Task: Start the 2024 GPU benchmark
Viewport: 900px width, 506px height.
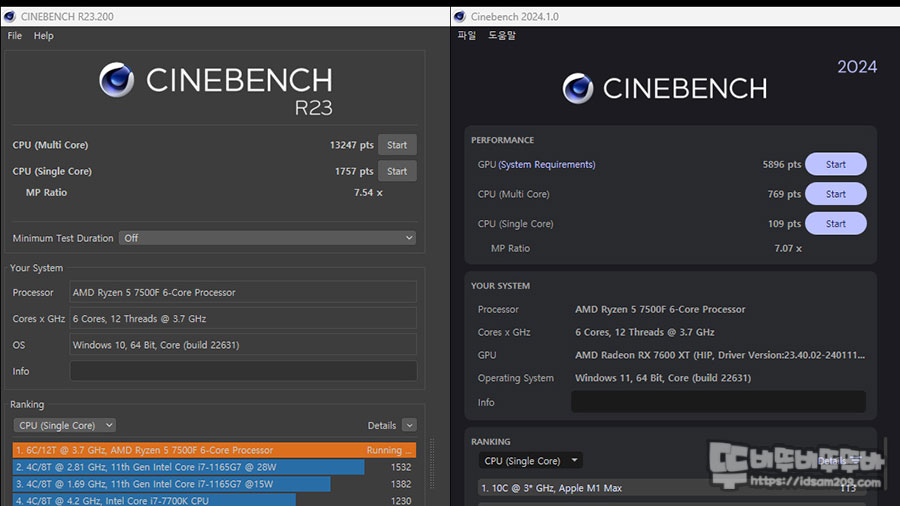Action: pos(836,164)
